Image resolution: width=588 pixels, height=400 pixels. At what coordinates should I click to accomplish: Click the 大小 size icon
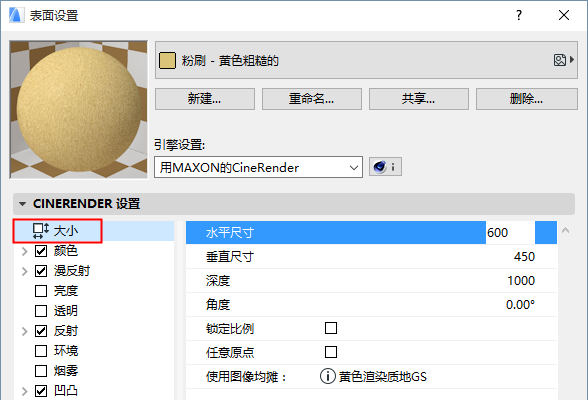click(x=40, y=231)
